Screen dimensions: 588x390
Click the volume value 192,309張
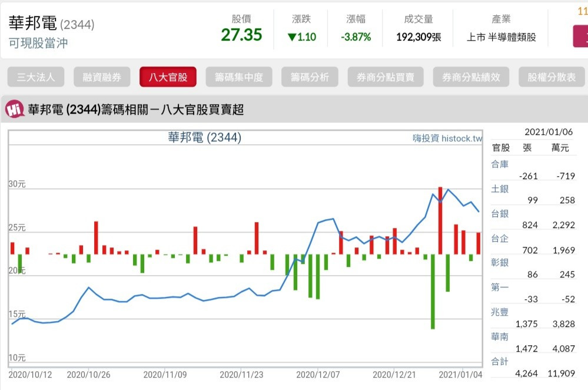tap(418, 37)
